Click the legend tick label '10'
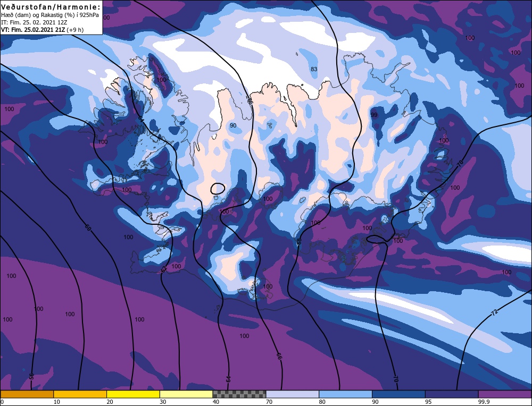The image size is (532, 406). point(57,402)
